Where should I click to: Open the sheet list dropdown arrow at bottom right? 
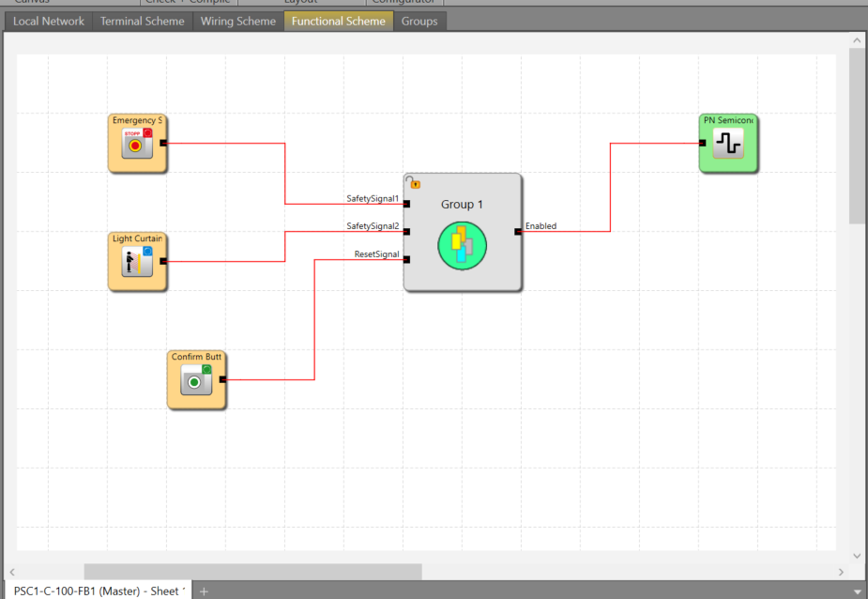(857, 591)
